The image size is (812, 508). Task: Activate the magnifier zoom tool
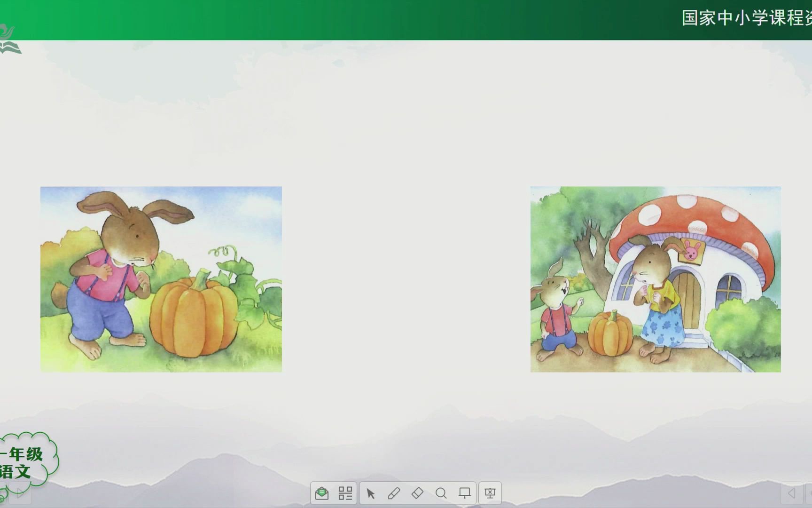[x=441, y=493]
